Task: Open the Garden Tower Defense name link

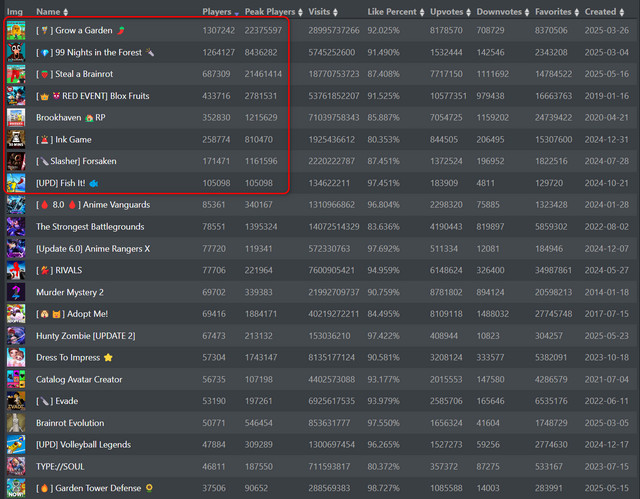Action: click(95, 489)
